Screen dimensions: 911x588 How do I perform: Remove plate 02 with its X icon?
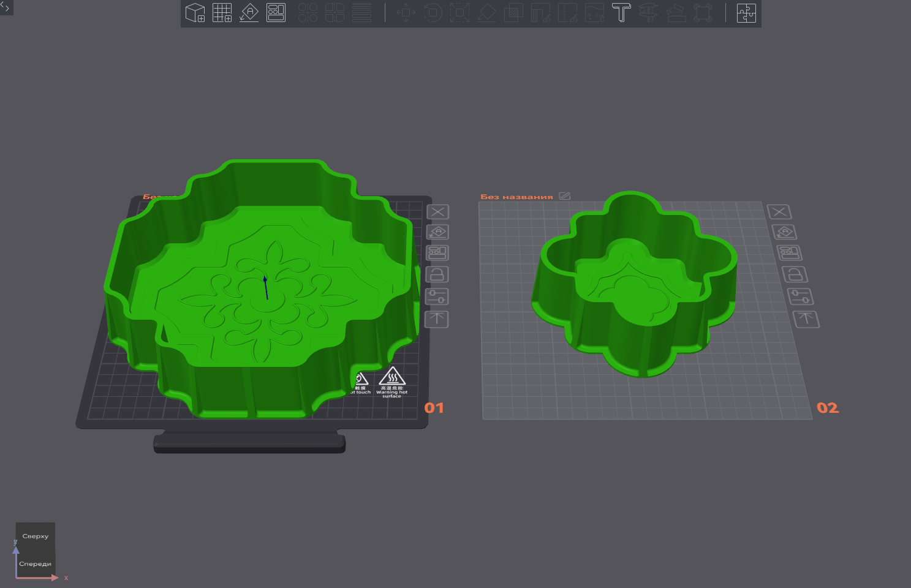(x=779, y=212)
